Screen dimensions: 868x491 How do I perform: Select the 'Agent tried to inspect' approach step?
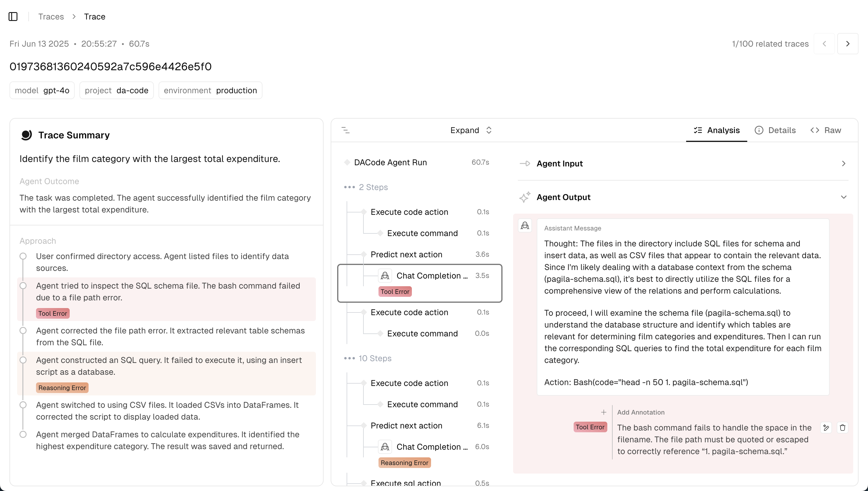click(x=167, y=299)
